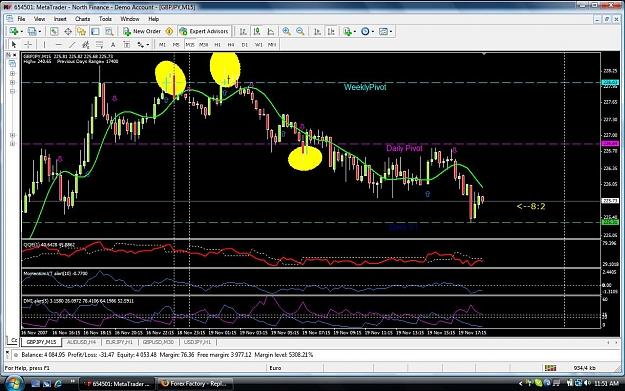Image resolution: width=625 pixels, height=391 pixels.
Task: Switch chart to line chart icon
Action: [x=271, y=31]
